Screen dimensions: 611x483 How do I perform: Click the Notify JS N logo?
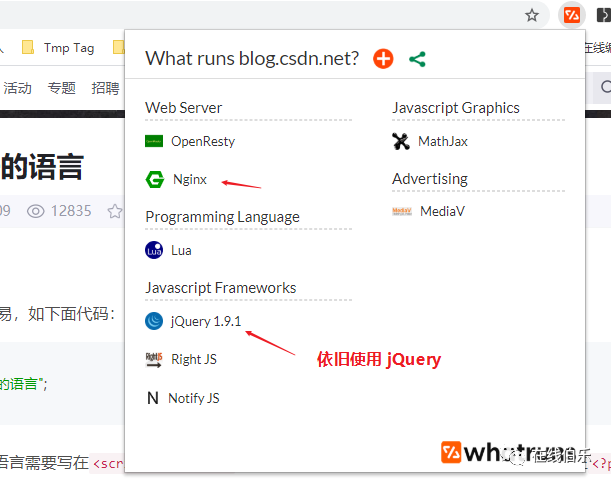click(x=153, y=398)
